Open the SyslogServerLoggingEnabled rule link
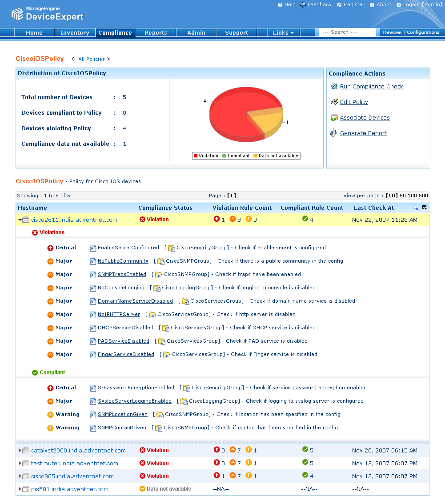The width and height of the screenshot is (445, 504). [x=135, y=401]
